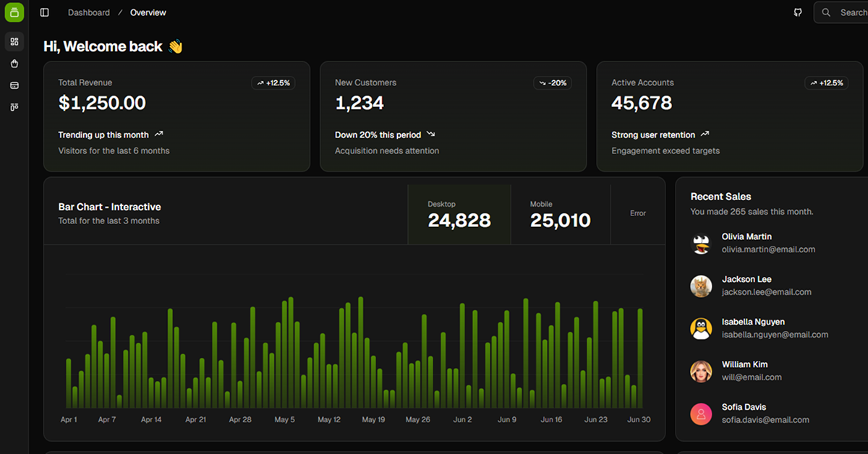
Task: Click 'Visitors for the last 6 months'
Action: pos(114,151)
